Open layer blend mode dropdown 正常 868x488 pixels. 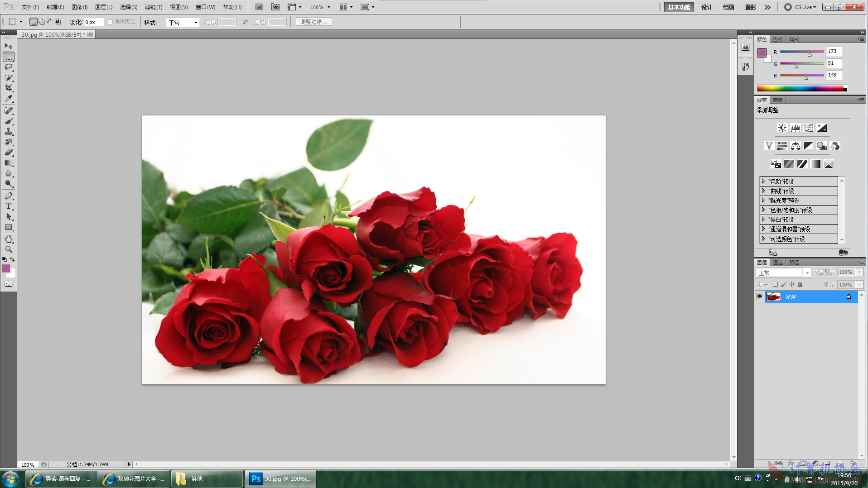click(x=783, y=273)
